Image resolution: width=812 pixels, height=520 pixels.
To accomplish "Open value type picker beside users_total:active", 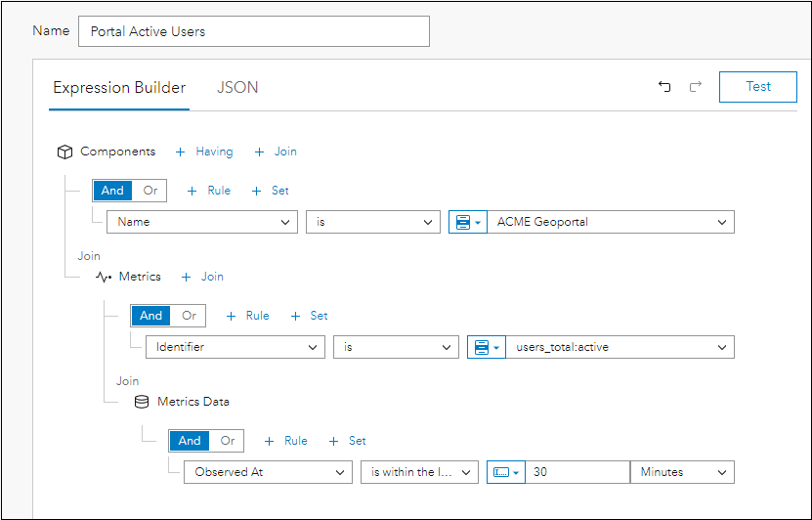I will [486, 347].
